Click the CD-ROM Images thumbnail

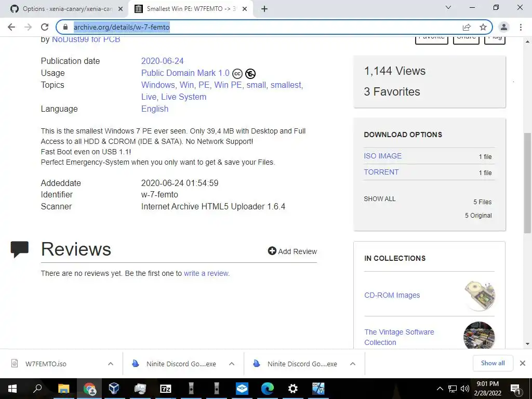click(x=479, y=295)
